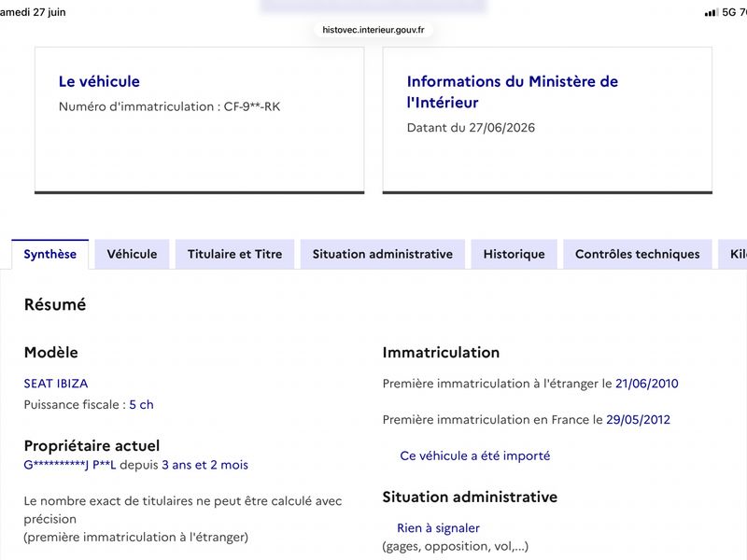Viewport: 747px width, 560px height.
Task: Click the "Propriétaire actuel" heading
Action: pos(92,446)
